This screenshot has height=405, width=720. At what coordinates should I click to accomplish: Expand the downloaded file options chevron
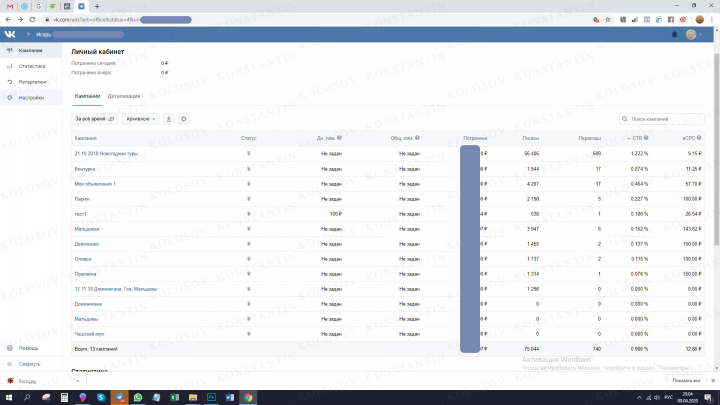pos(78,381)
